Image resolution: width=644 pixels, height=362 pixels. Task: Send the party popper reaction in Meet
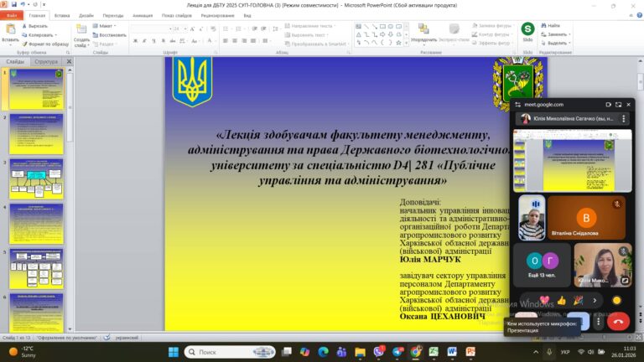tap(579, 300)
